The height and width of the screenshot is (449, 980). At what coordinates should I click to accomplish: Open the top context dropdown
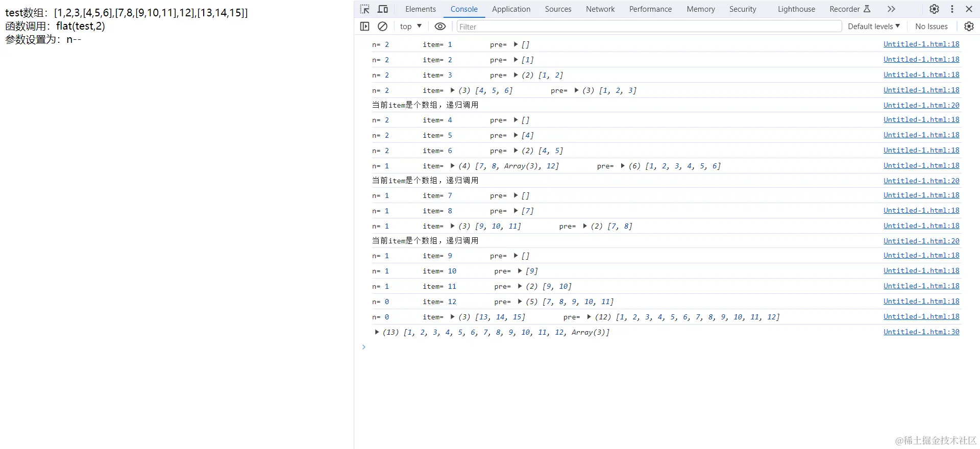411,27
